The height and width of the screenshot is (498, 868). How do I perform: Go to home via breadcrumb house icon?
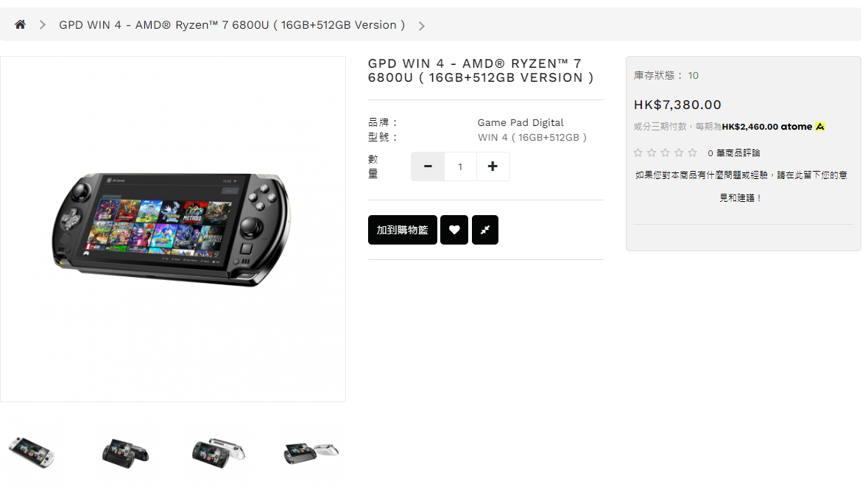click(x=20, y=24)
